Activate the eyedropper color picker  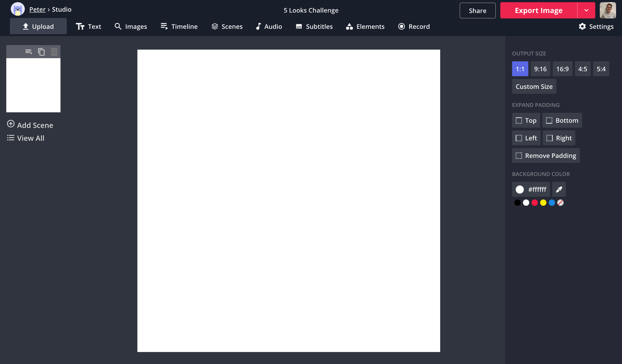click(x=559, y=189)
